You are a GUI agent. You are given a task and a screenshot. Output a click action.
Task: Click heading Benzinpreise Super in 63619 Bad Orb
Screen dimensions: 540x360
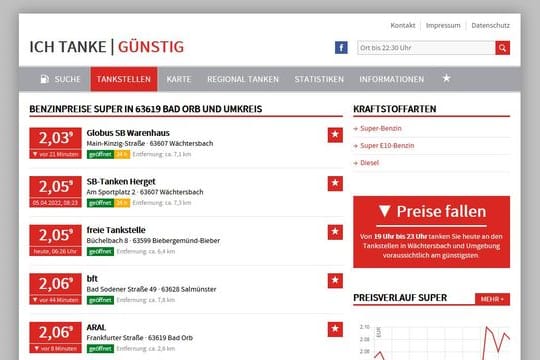click(x=146, y=109)
